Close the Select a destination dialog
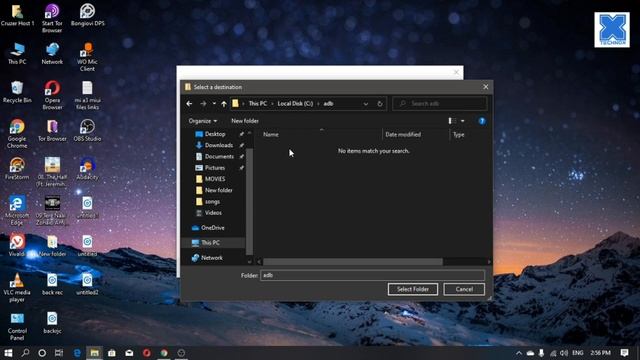 (485, 87)
